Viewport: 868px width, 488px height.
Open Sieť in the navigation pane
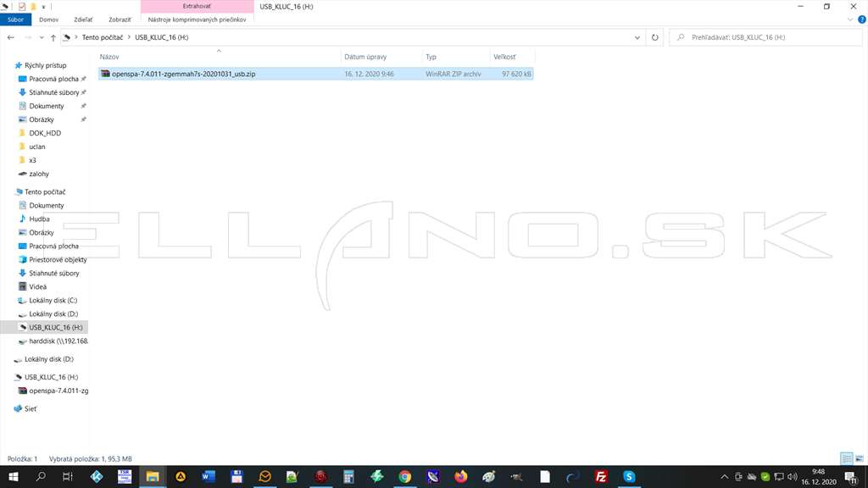click(31, 409)
